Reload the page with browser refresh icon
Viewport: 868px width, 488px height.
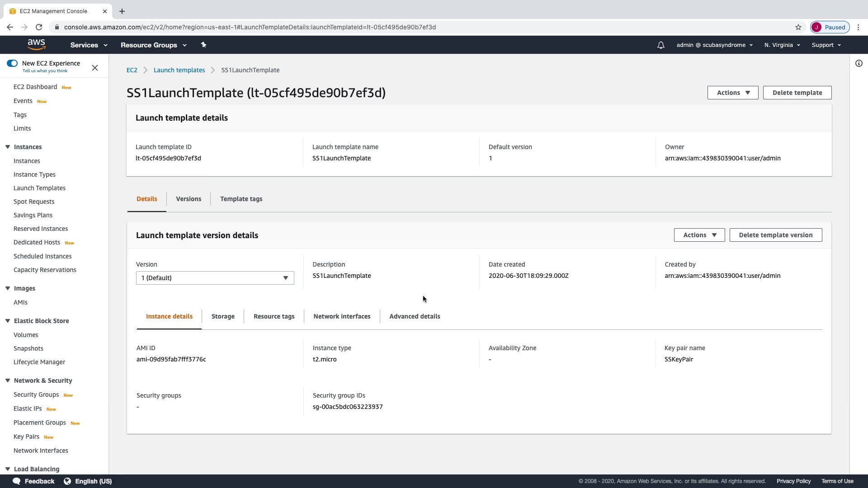39,27
